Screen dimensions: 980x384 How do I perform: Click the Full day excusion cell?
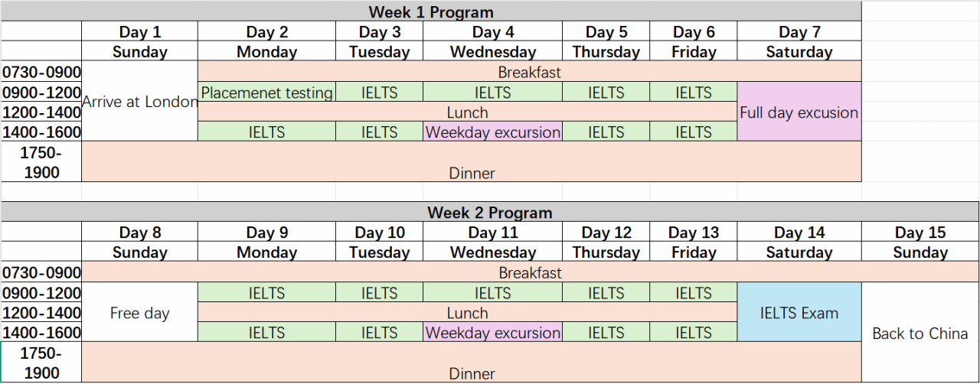click(799, 112)
